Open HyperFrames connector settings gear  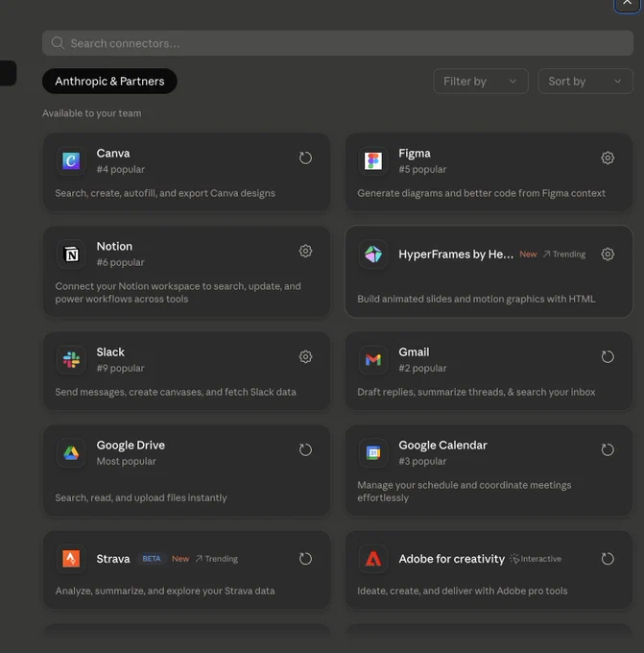[x=608, y=254]
